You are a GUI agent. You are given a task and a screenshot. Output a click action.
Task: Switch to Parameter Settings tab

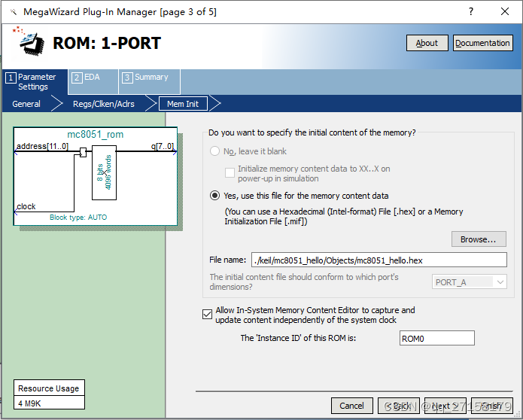[x=35, y=82]
